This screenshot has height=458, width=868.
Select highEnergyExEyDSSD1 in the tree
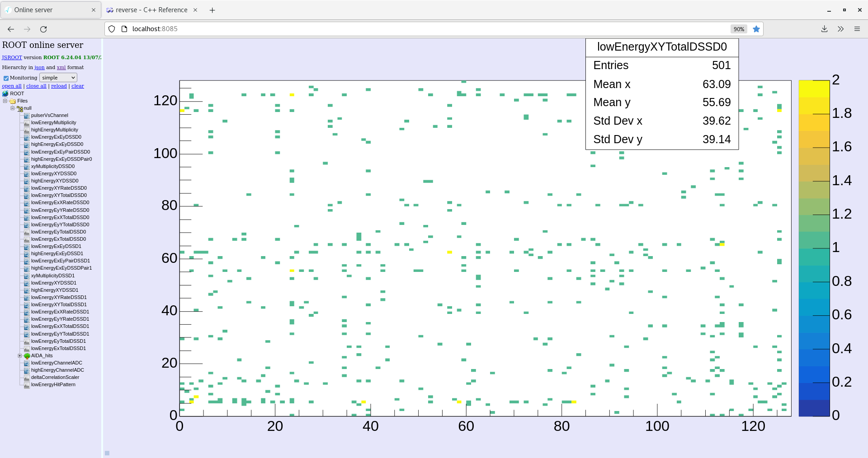tap(57, 253)
